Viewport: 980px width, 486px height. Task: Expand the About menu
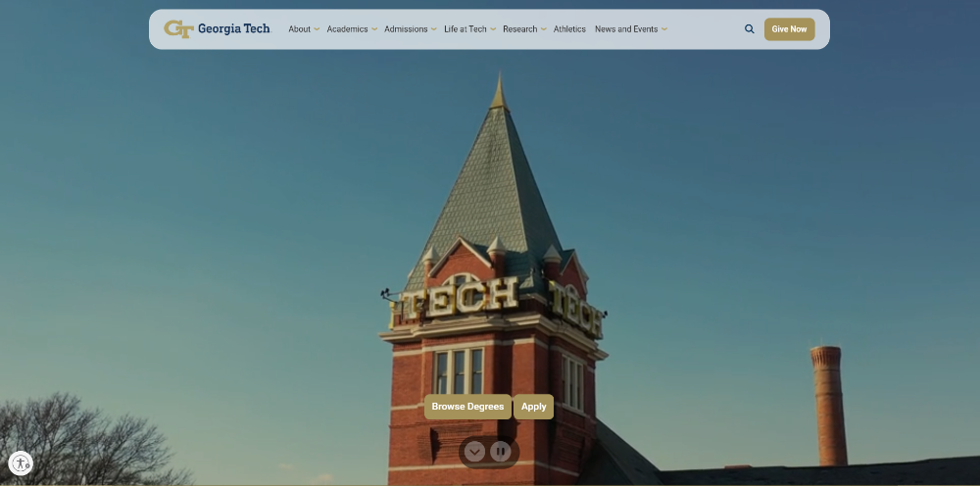point(304,28)
